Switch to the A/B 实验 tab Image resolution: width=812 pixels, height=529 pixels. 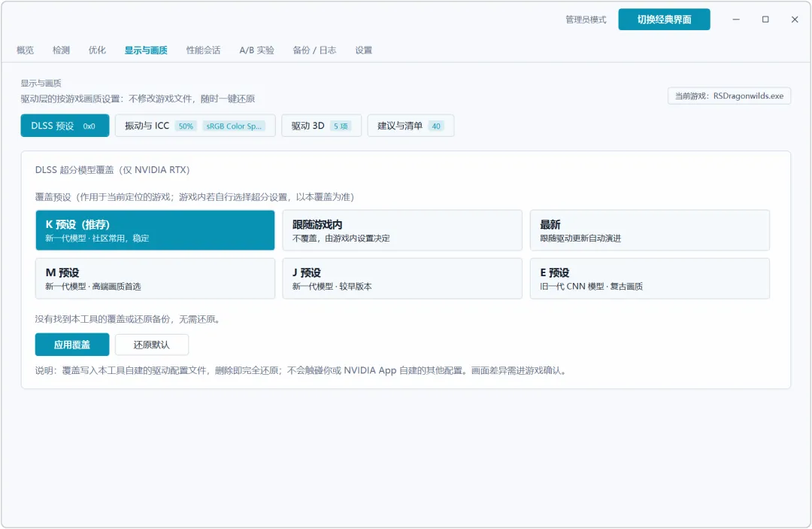click(257, 50)
